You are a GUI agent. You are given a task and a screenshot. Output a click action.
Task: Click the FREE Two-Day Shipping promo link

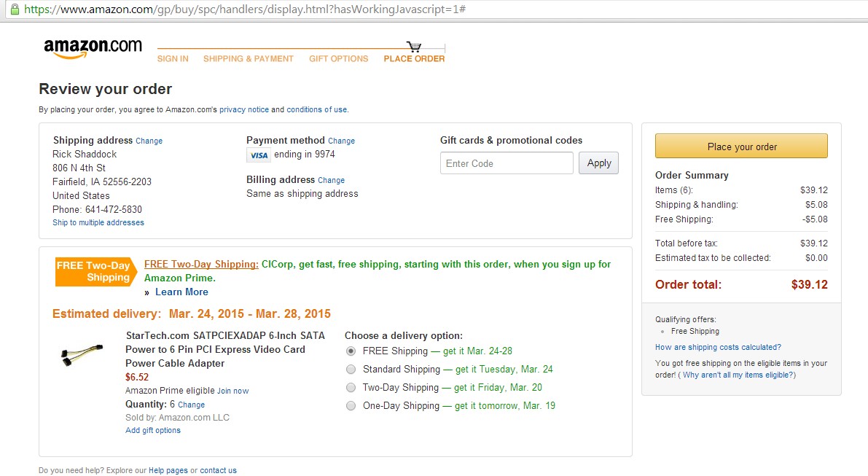(x=201, y=265)
